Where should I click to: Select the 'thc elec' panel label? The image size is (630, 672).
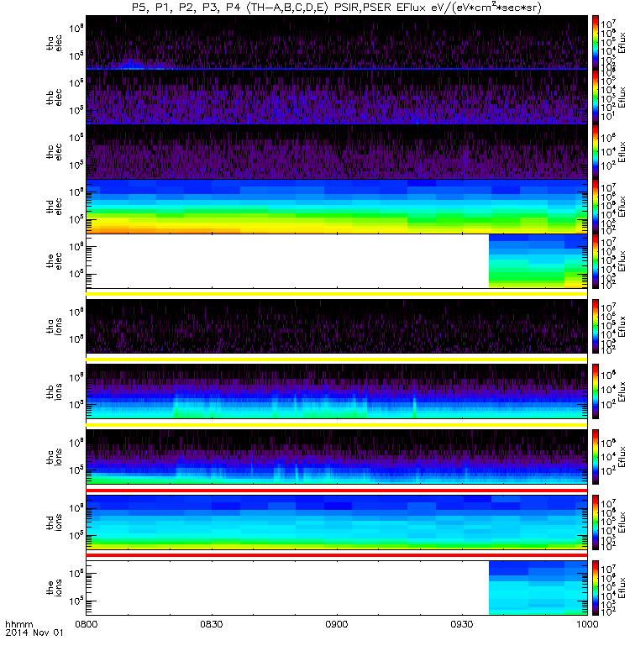coord(54,152)
